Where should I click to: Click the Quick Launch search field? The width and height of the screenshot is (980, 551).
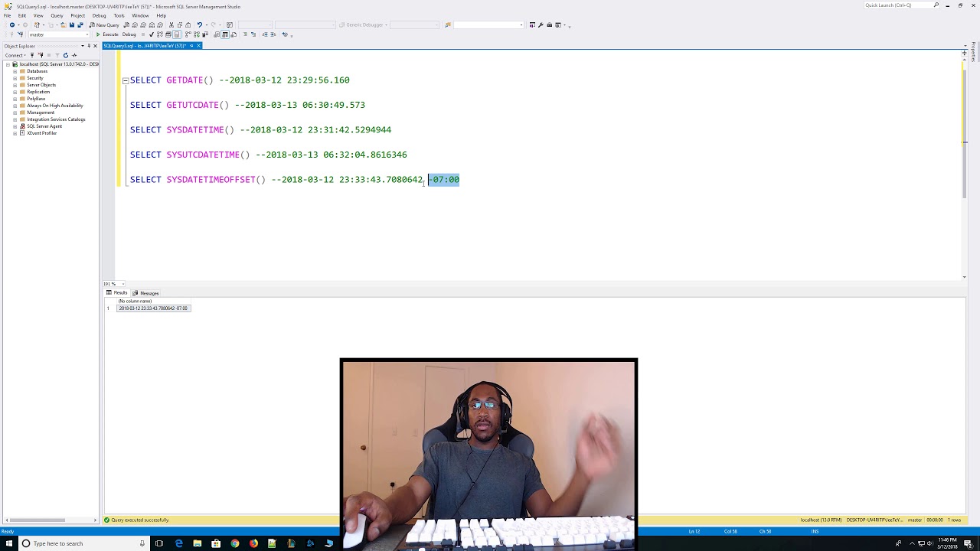[897, 5]
